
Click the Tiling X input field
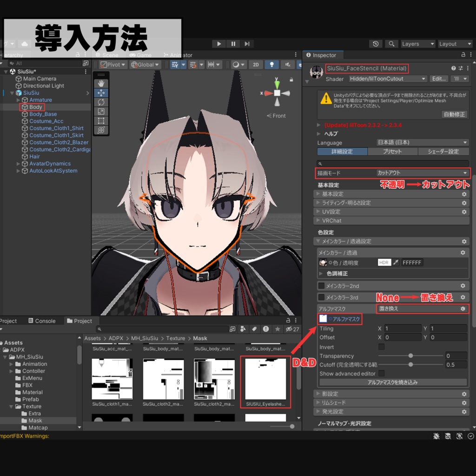click(x=403, y=329)
